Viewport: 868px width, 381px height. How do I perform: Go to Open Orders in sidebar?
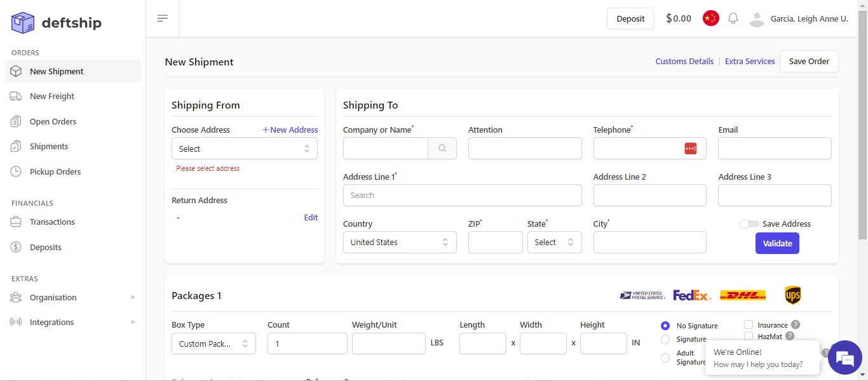click(53, 121)
